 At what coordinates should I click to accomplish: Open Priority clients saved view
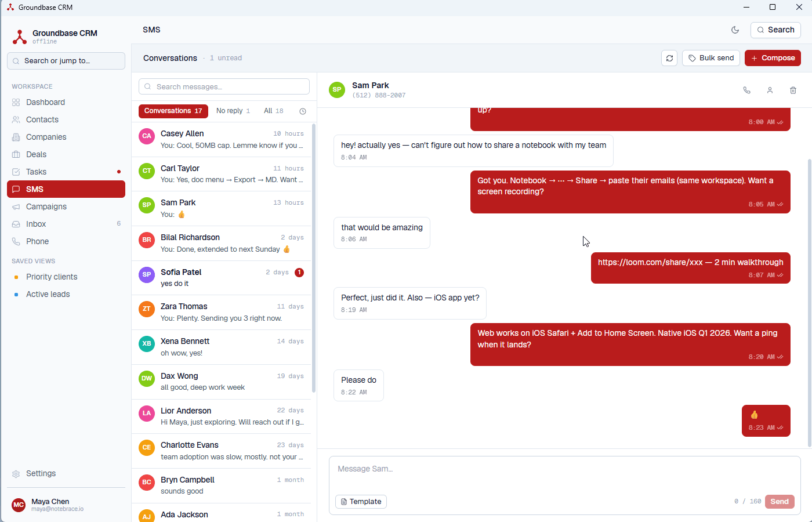point(66,277)
